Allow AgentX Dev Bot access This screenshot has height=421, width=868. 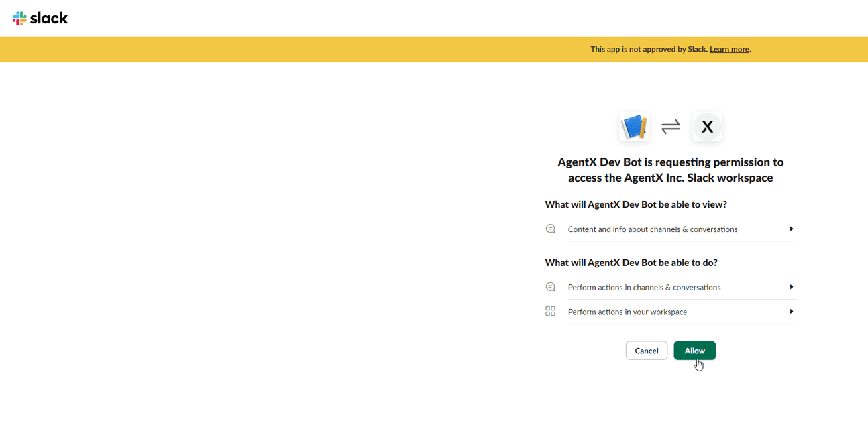click(x=695, y=351)
